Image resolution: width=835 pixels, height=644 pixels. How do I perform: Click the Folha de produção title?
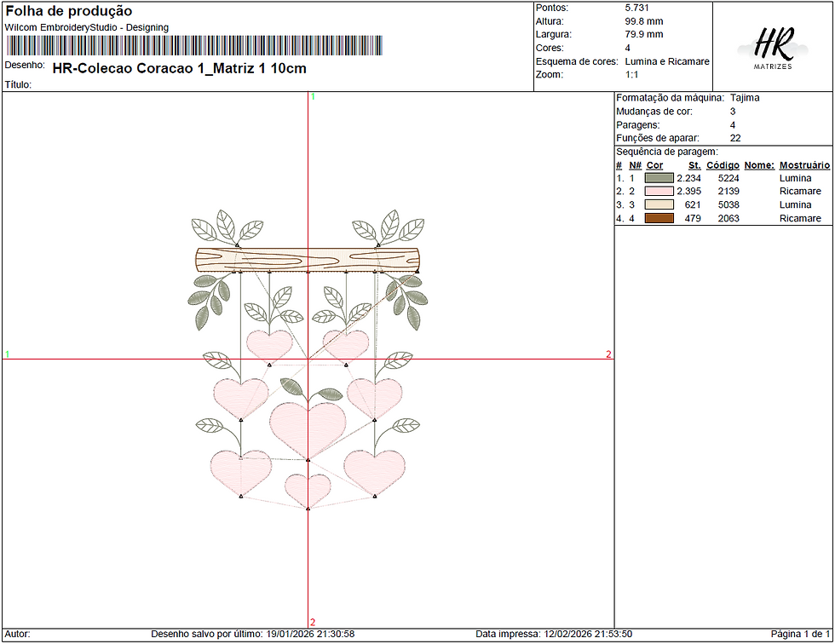point(69,11)
